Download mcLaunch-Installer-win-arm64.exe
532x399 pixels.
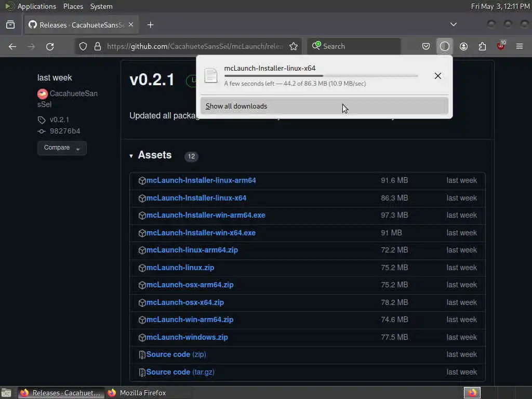click(x=206, y=216)
